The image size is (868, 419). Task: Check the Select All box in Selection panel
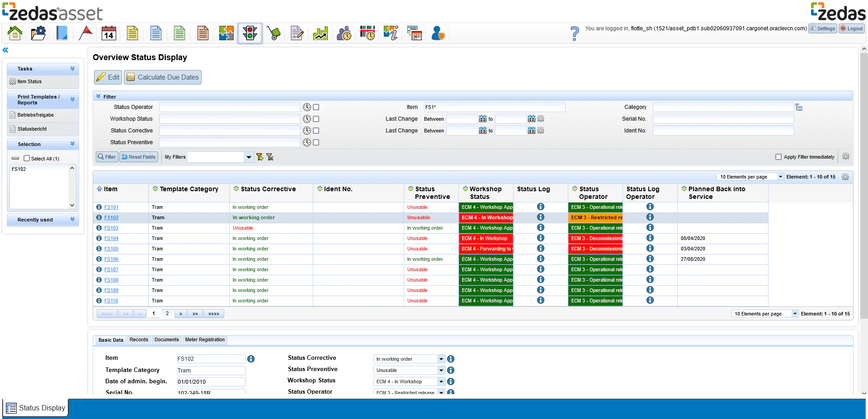(27, 159)
